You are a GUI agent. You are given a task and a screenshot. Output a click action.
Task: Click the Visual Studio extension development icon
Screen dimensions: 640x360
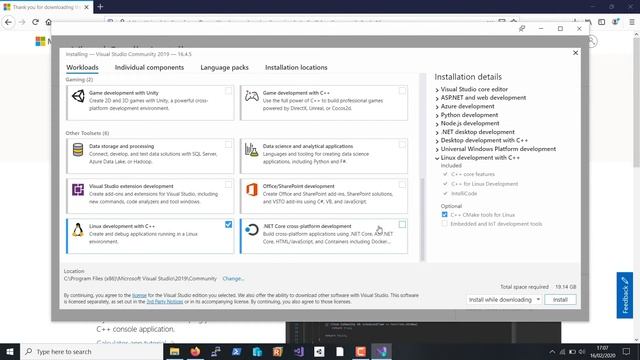[x=78, y=189]
